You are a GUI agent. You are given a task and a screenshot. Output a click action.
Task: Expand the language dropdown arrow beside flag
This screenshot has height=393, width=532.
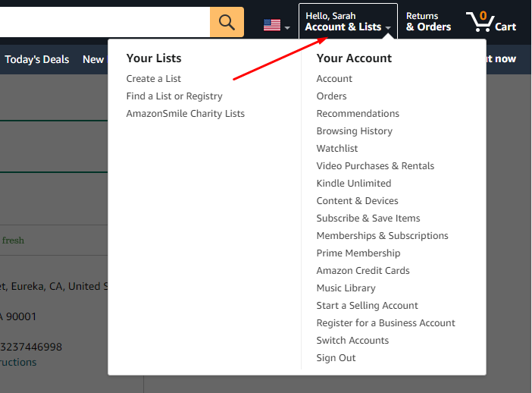point(287,28)
